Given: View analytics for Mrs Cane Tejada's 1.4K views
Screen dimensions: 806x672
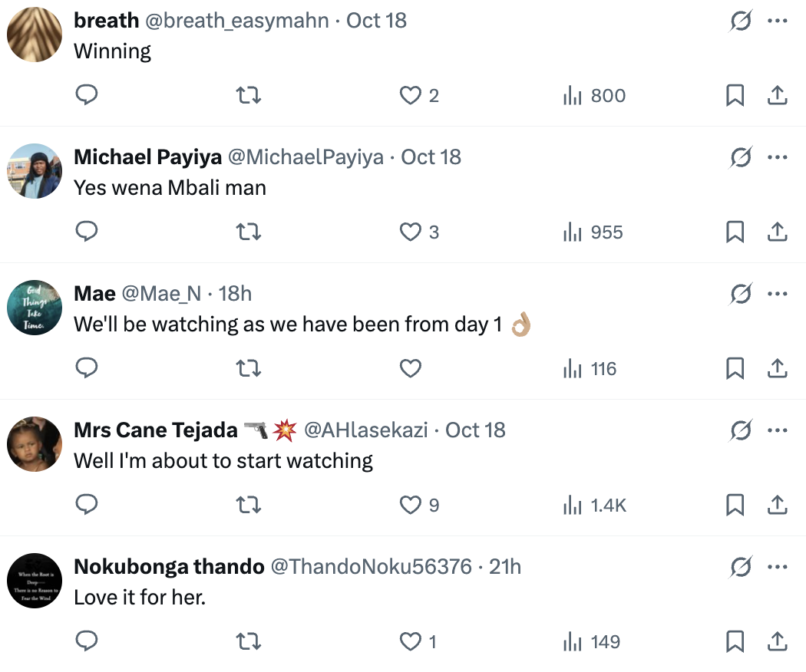Looking at the screenshot, I should point(595,505).
